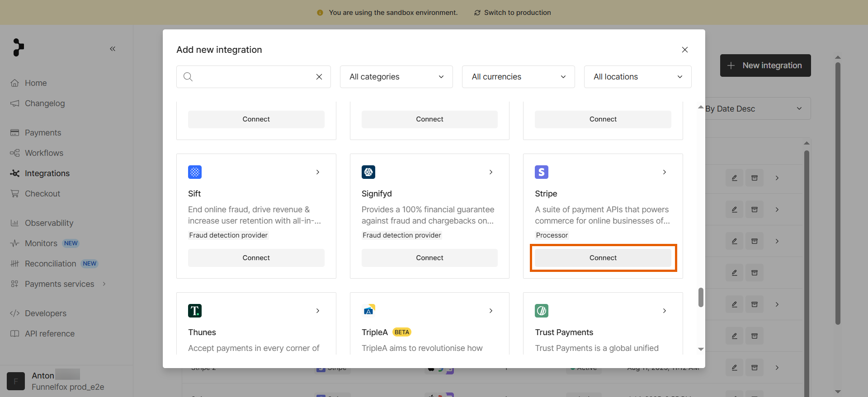Click the Monitors pulse icon
The width and height of the screenshot is (868, 397).
pos(15,243)
